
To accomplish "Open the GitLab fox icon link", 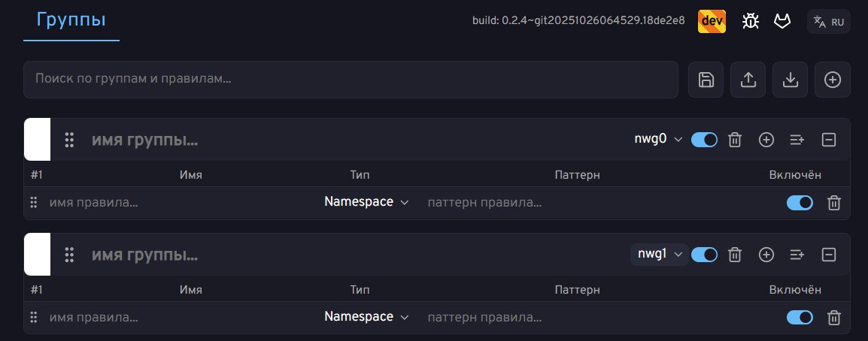I will pos(782,21).
